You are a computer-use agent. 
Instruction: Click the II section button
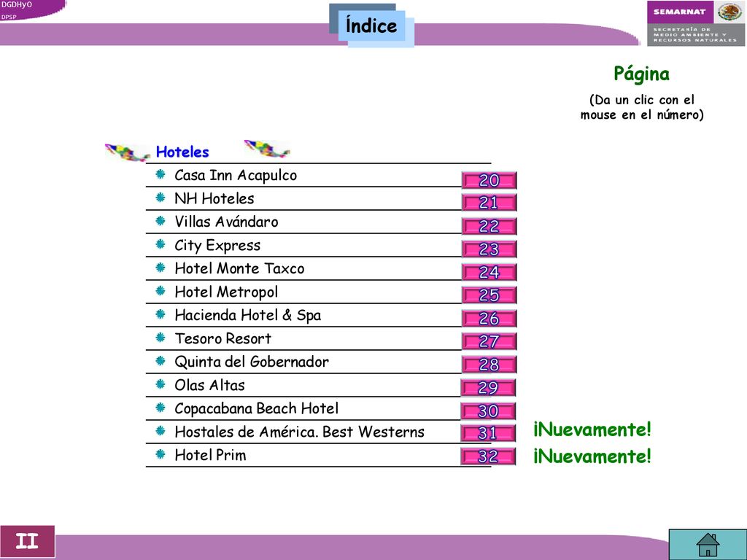point(28,542)
